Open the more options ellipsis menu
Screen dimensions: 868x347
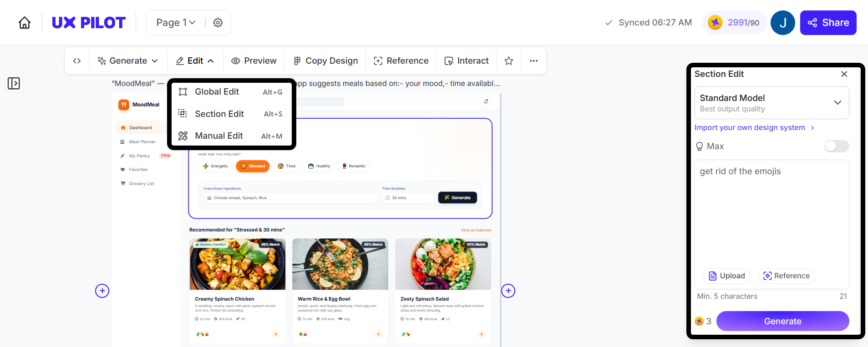tap(533, 61)
